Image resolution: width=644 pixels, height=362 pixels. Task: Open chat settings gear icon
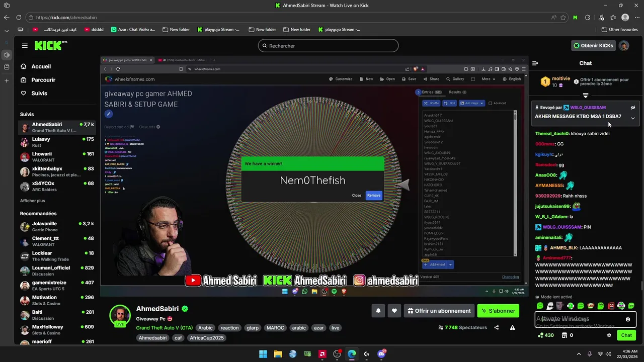pyautogui.click(x=609, y=335)
